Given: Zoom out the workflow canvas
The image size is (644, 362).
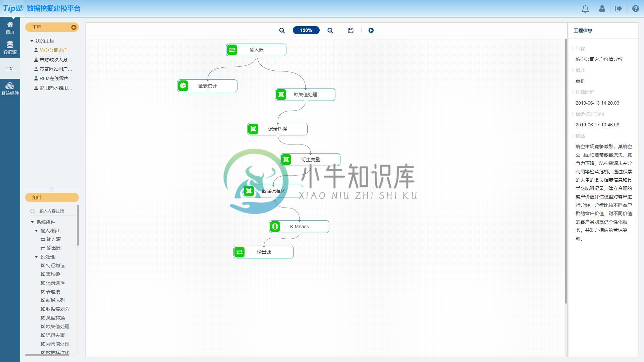Looking at the screenshot, I should [x=282, y=31].
